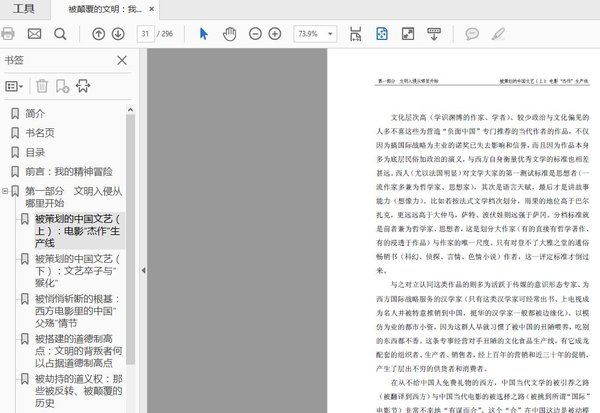Click the / 296 total pages label

[x=165, y=34]
